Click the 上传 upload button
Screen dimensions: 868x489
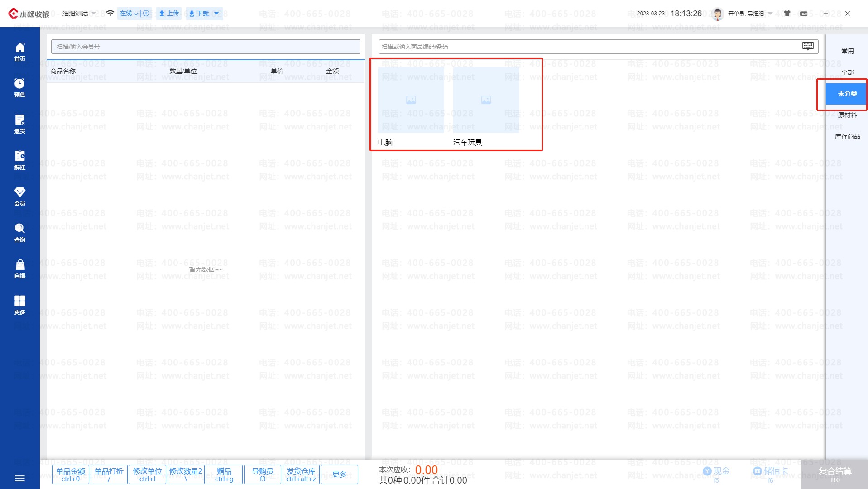169,13
